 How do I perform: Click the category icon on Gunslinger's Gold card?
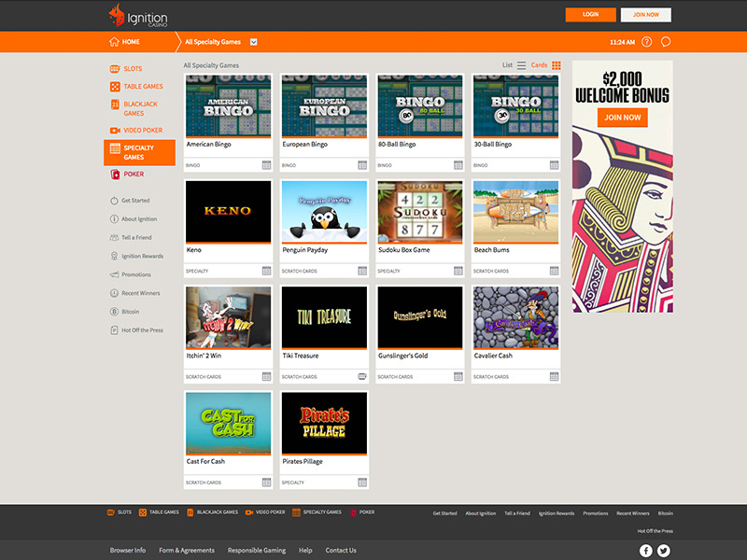click(x=458, y=376)
